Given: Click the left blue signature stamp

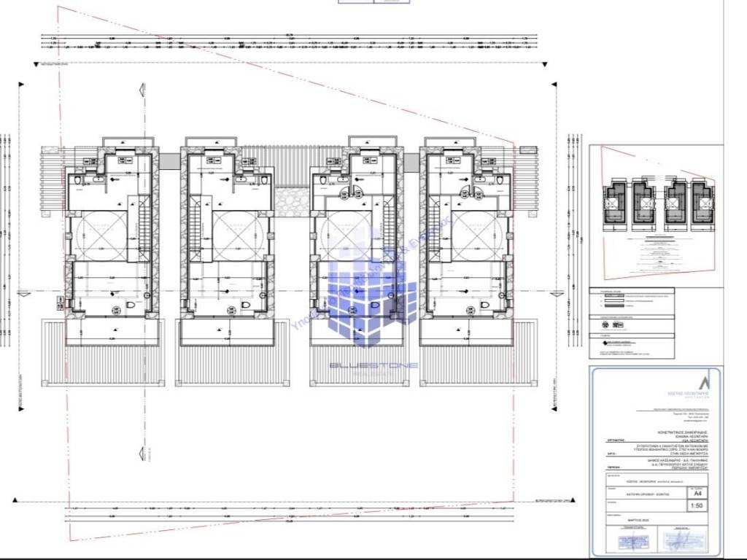Looking at the screenshot, I should pyautogui.click(x=628, y=542).
